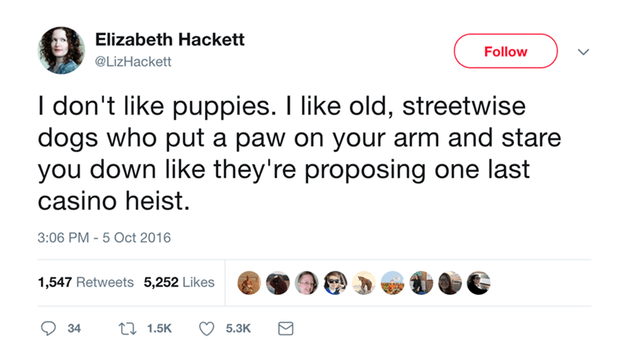Click the 3:06 PM - 5 Oct 2016 timestamp

click(x=105, y=237)
